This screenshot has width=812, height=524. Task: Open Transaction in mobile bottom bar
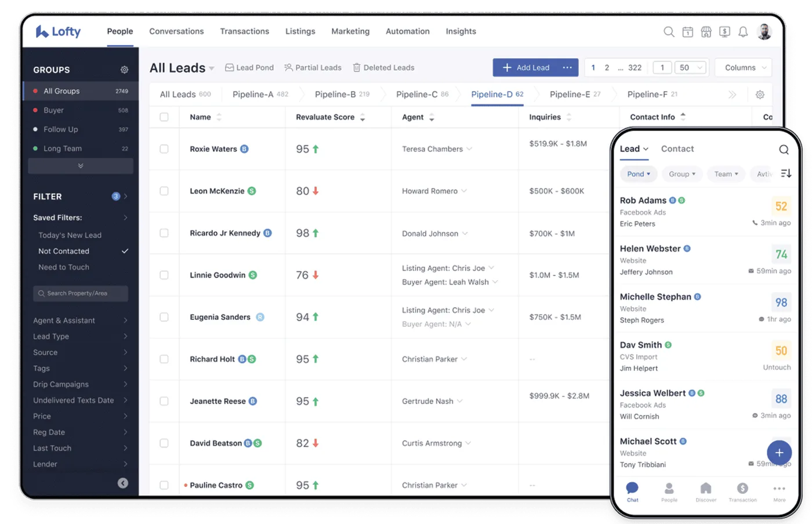pos(742,492)
